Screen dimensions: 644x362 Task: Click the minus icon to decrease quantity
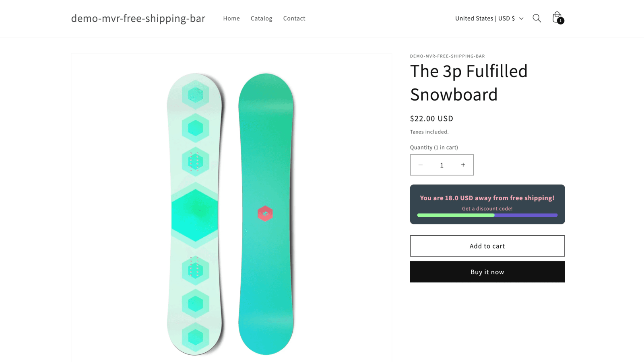[x=421, y=165]
